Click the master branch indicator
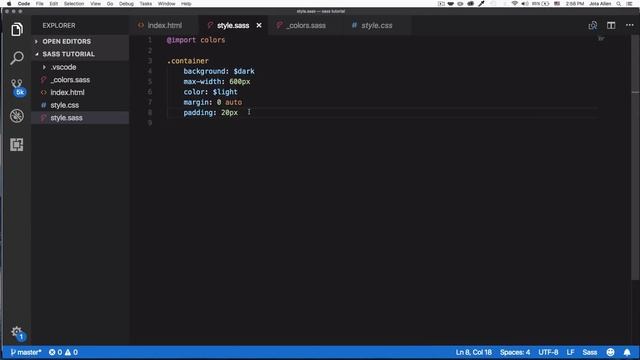This screenshot has height=360, width=640. pyautogui.click(x=26, y=352)
